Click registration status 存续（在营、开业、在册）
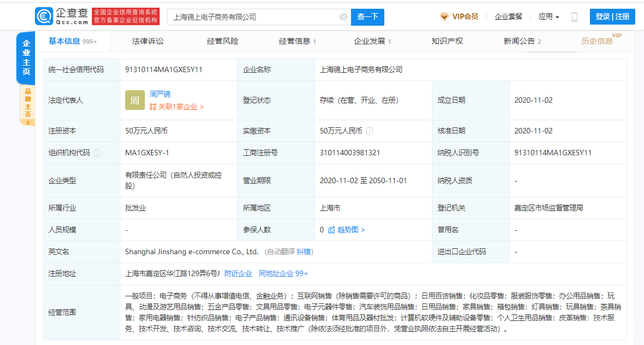This screenshot has height=345, width=644. [x=359, y=100]
